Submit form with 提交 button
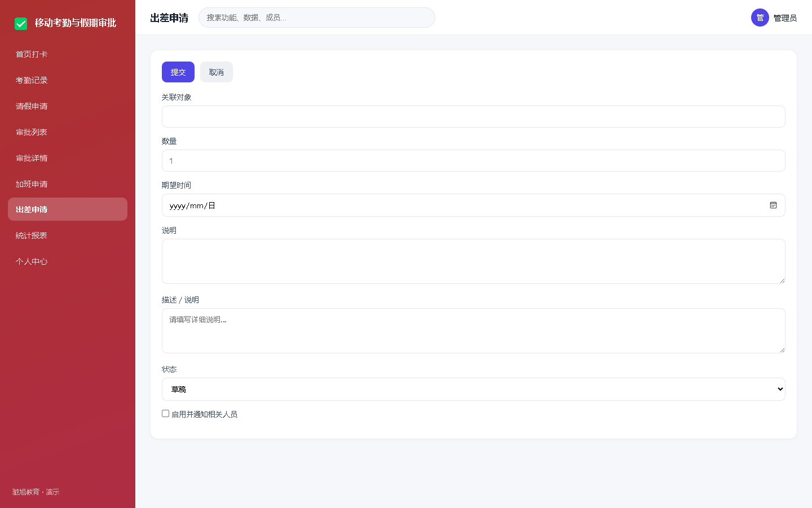Screen dimensions: 812x508 (178, 72)
